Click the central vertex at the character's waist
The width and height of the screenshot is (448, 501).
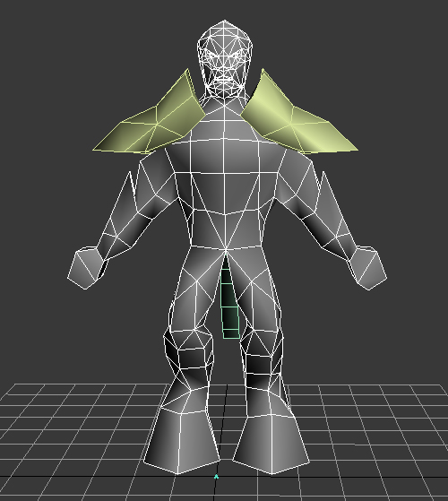point(226,248)
